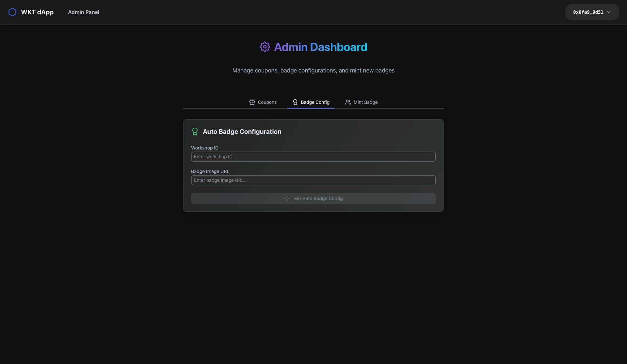Click the wallet icon area showing 0x8fa9..0d51
627x364 pixels.
(588, 12)
